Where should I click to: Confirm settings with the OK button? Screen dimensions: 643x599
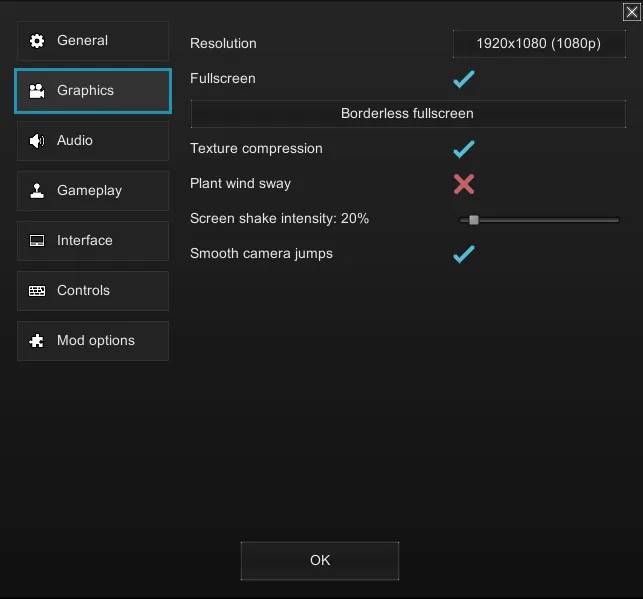320,561
